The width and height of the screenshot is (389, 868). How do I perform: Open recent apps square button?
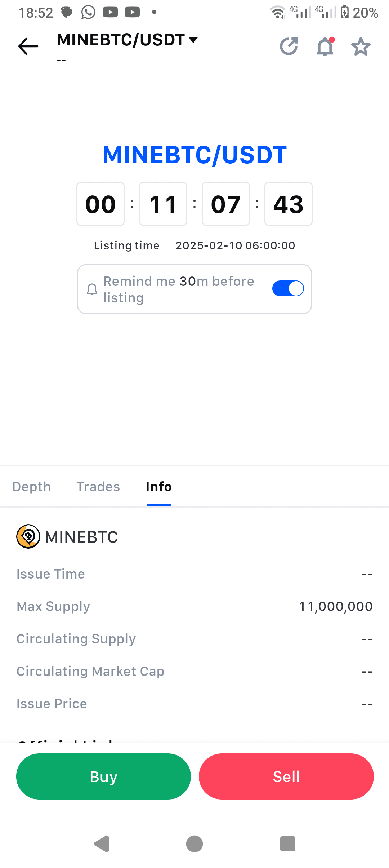287,844
